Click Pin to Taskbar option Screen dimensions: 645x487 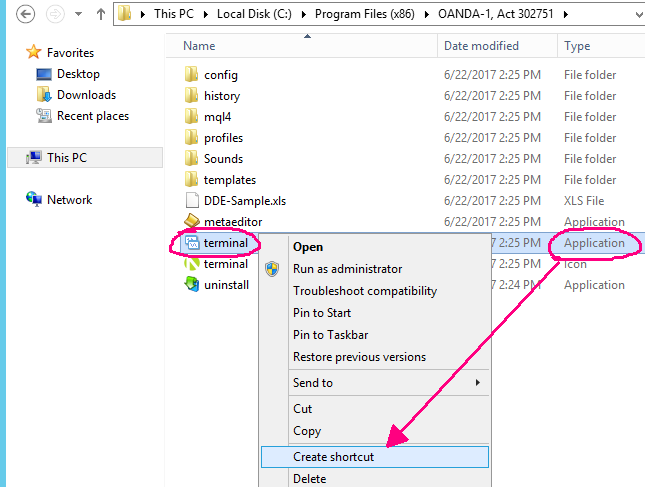[335, 335]
